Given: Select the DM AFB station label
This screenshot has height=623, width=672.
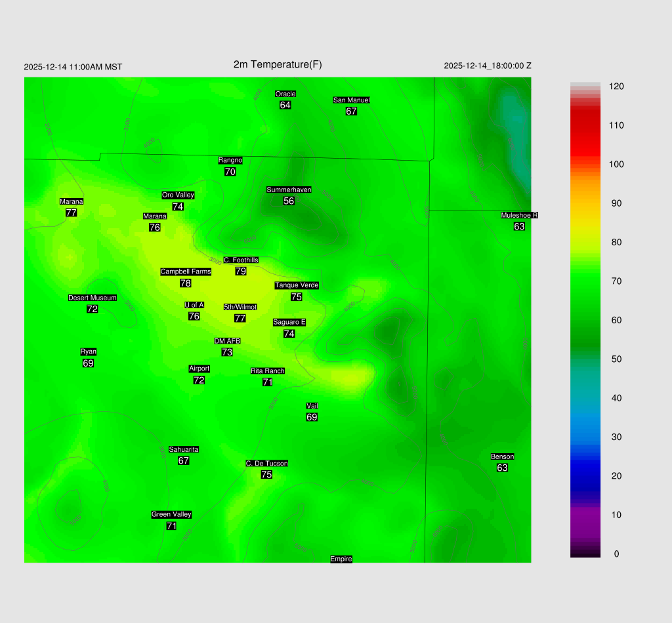Looking at the screenshot, I should click(x=227, y=341).
